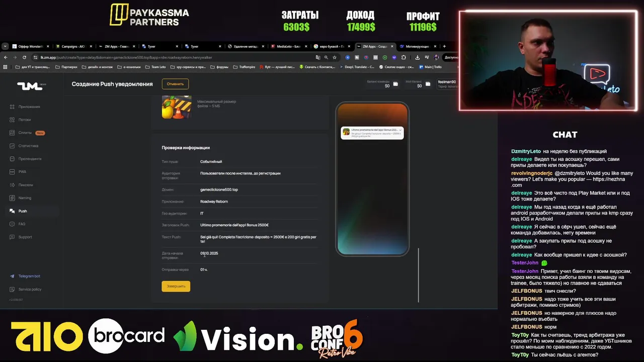The height and width of the screenshot is (362, 644).
Task: Switch to the MediaLeto tab
Action: (288, 46)
